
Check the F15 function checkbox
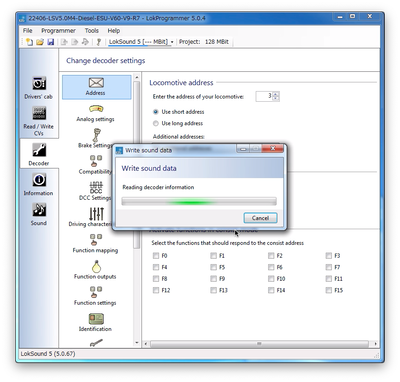(329, 290)
